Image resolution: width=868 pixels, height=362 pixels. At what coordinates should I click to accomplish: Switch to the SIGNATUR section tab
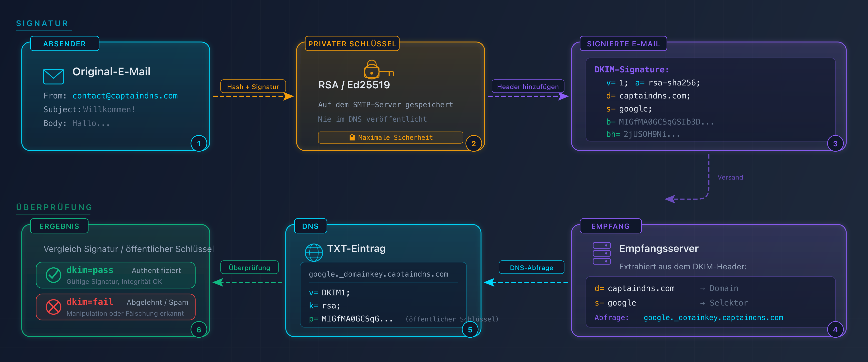tap(42, 23)
